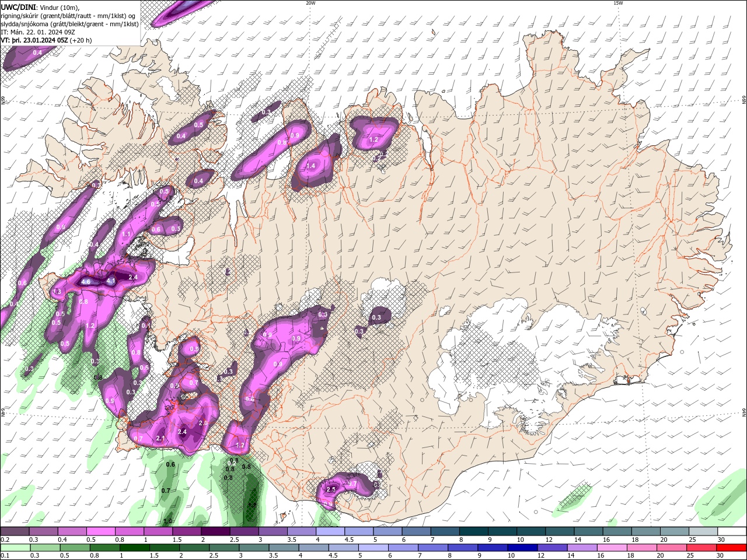Click the 'slydda/snjókoma' snow legend description line
The image size is (747, 560).
tap(69, 24)
